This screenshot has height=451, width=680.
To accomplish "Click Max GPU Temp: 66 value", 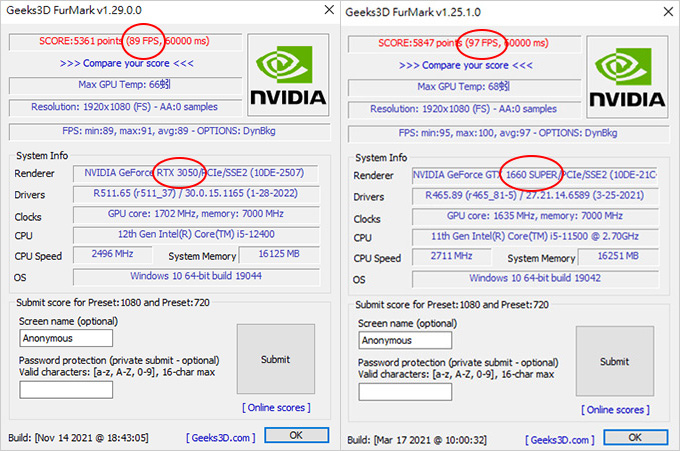I will click(x=124, y=85).
